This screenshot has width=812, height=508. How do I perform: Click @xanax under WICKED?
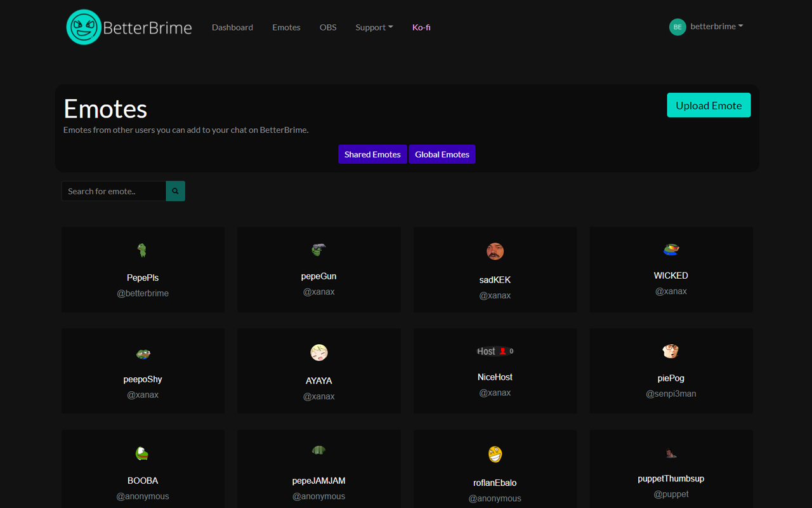(x=671, y=291)
